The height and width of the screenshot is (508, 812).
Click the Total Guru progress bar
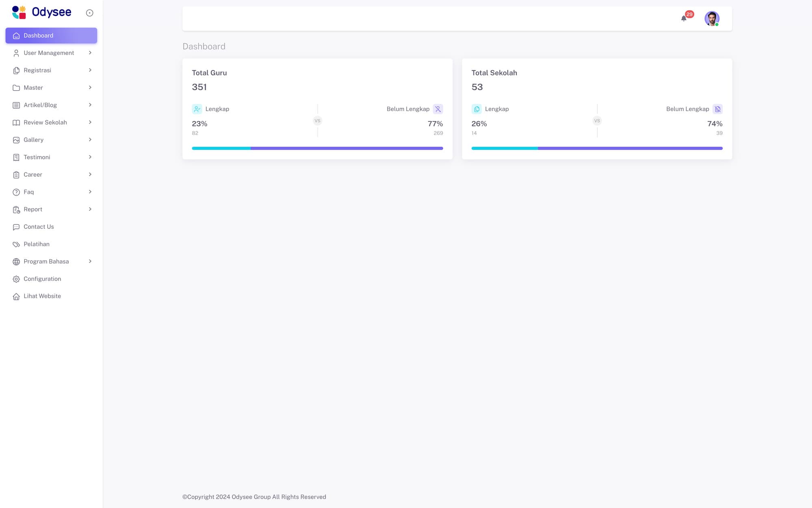(317, 148)
